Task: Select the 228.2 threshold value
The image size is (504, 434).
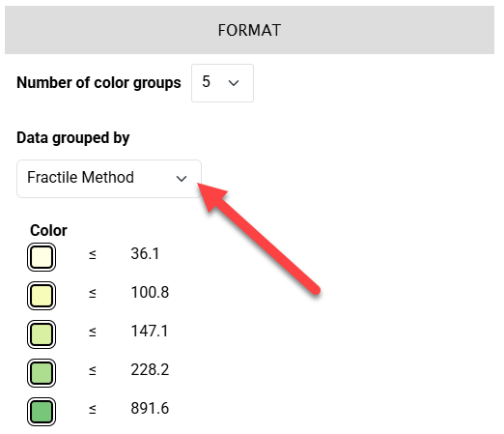Action: [150, 369]
